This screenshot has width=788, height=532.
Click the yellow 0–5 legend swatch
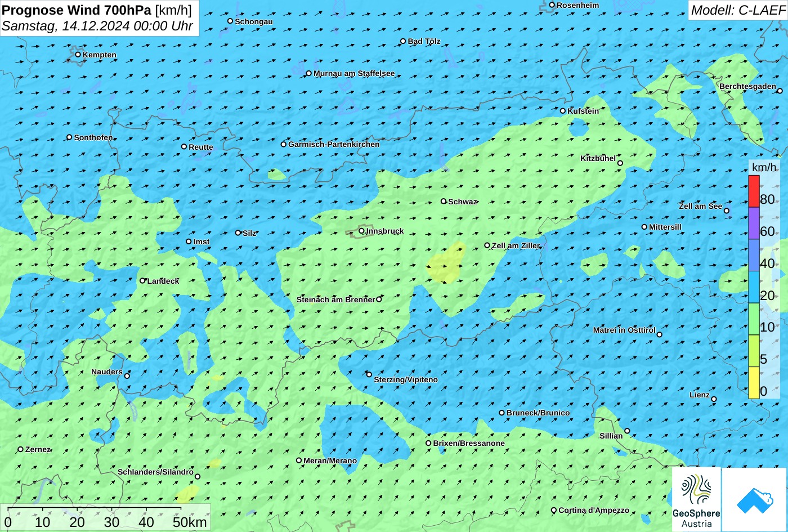coord(754,383)
